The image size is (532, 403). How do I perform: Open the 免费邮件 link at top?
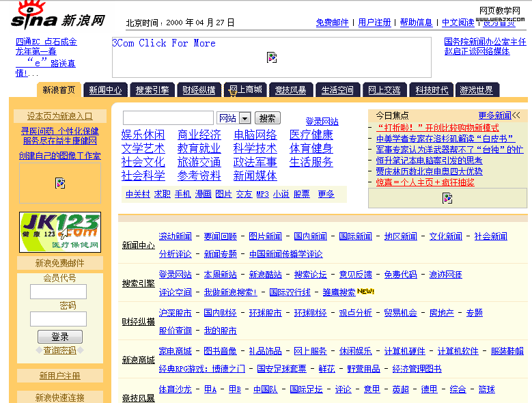[x=332, y=23]
